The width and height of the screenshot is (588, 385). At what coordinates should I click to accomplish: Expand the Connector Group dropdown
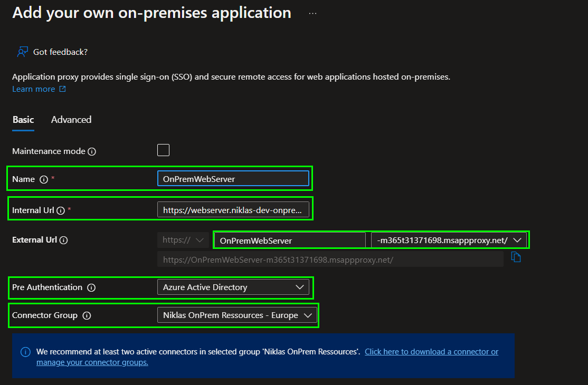237,315
